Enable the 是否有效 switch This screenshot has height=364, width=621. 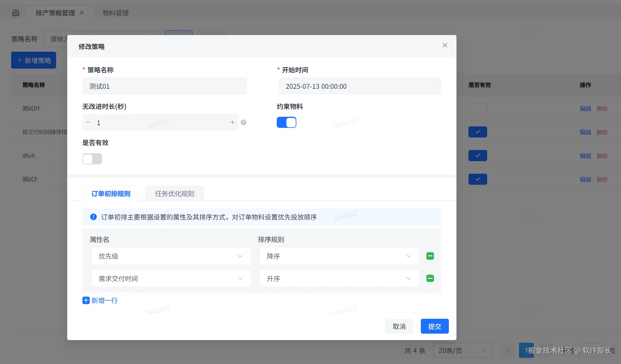coord(92,159)
